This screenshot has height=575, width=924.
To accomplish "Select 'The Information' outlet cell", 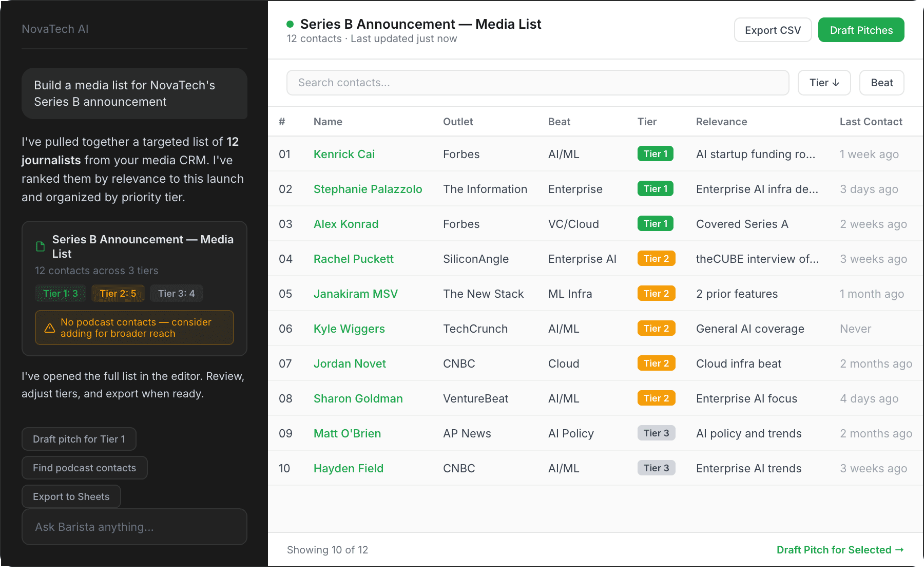I will tap(485, 189).
